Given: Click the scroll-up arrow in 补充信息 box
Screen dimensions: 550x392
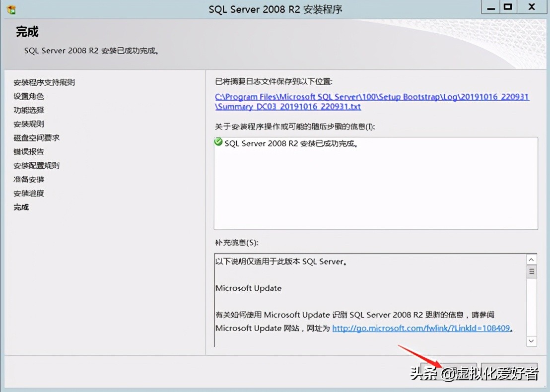Looking at the screenshot, I should 532,260.
